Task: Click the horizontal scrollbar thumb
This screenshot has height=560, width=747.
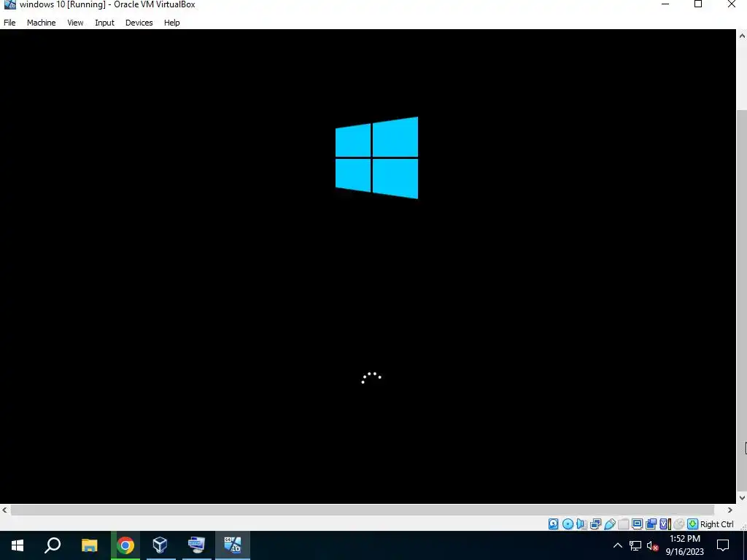Action: [x=362, y=510]
